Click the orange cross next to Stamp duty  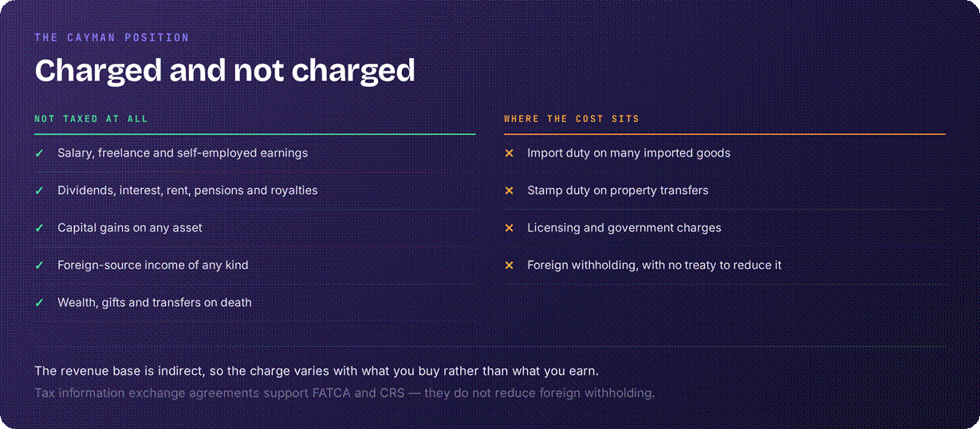click(x=509, y=191)
